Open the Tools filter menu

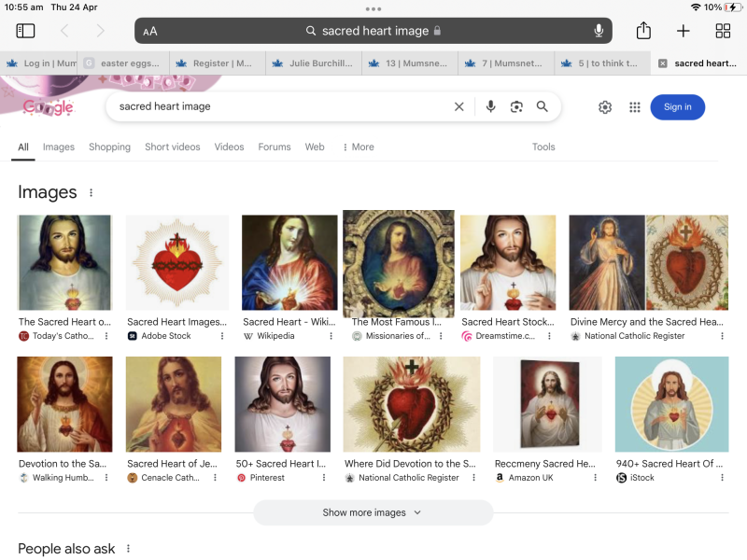[x=543, y=147]
